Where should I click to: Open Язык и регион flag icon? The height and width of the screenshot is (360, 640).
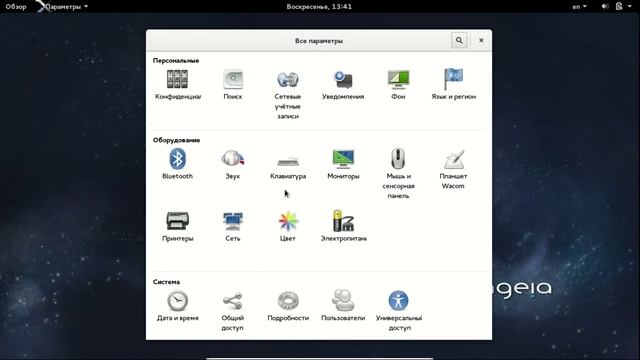tap(453, 79)
